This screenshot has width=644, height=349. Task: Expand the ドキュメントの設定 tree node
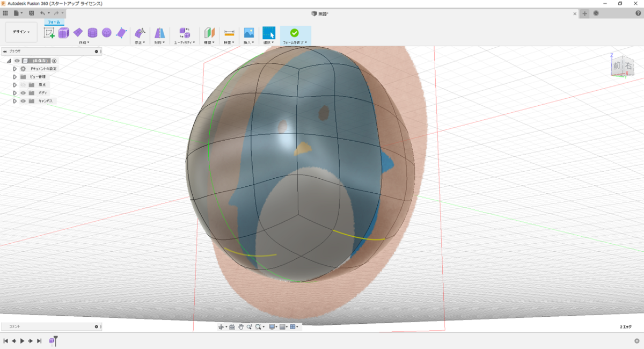(x=15, y=69)
